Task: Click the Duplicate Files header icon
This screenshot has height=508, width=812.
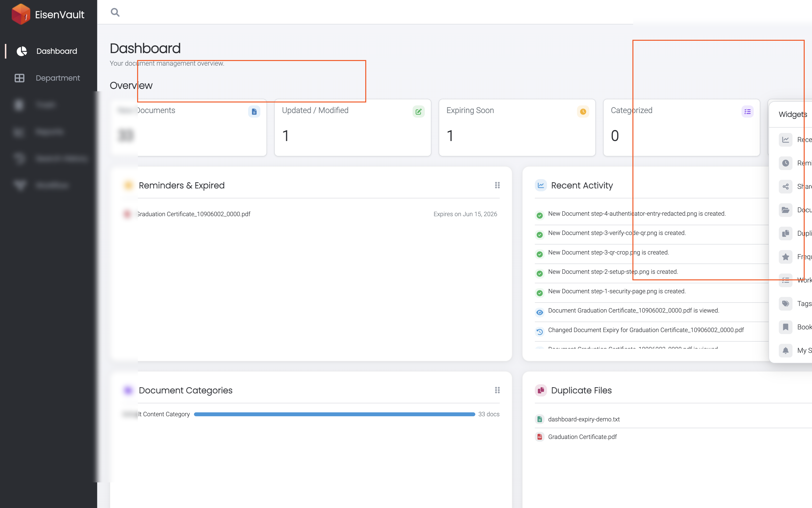Action: (x=540, y=390)
